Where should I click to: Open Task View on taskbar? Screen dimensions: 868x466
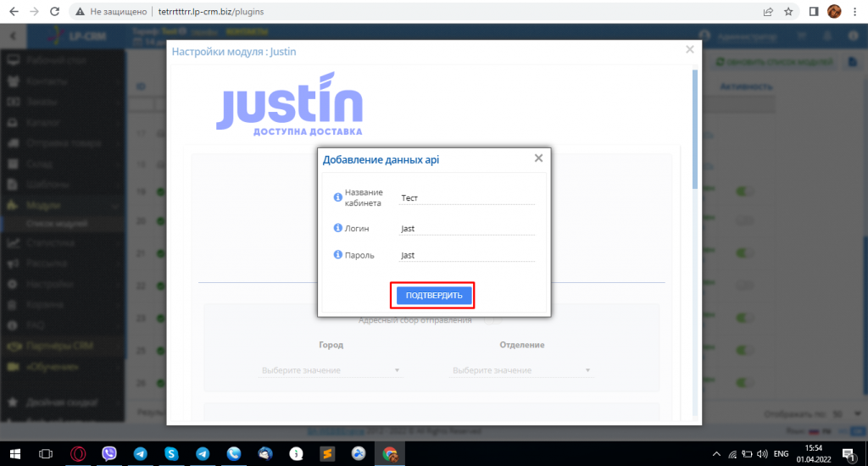(46, 454)
